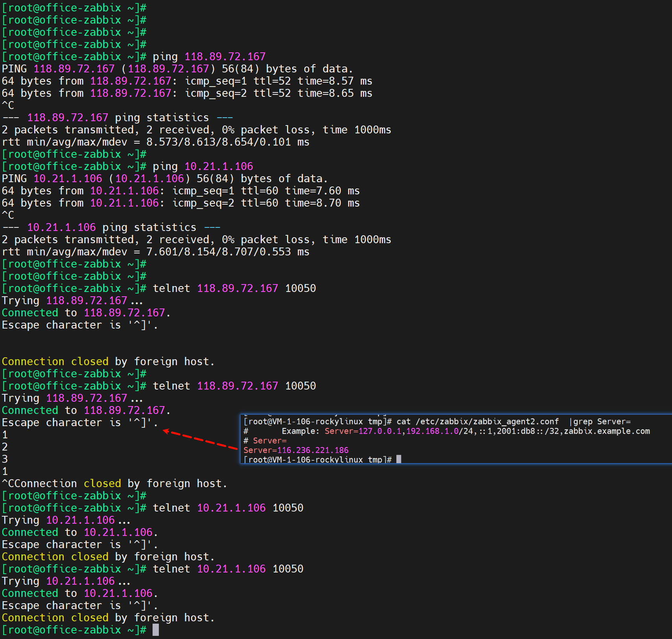Viewport: 672px width, 639px height.
Task: Click the typed '3' line in telnet session
Action: tap(5, 459)
